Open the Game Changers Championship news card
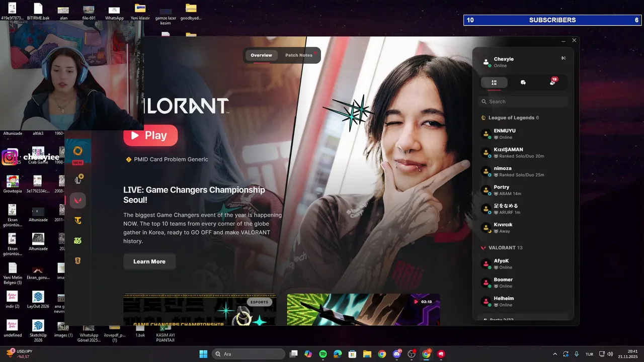Image resolution: width=644 pixels, height=362 pixels. pyautogui.click(x=200, y=309)
